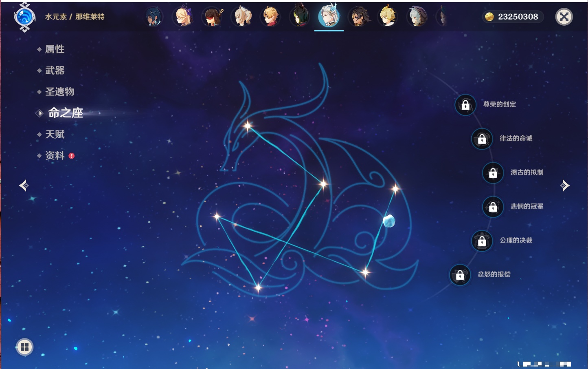Click the 尊荣的创定 constellation label
This screenshot has height=369, width=588.
[500, 104]
